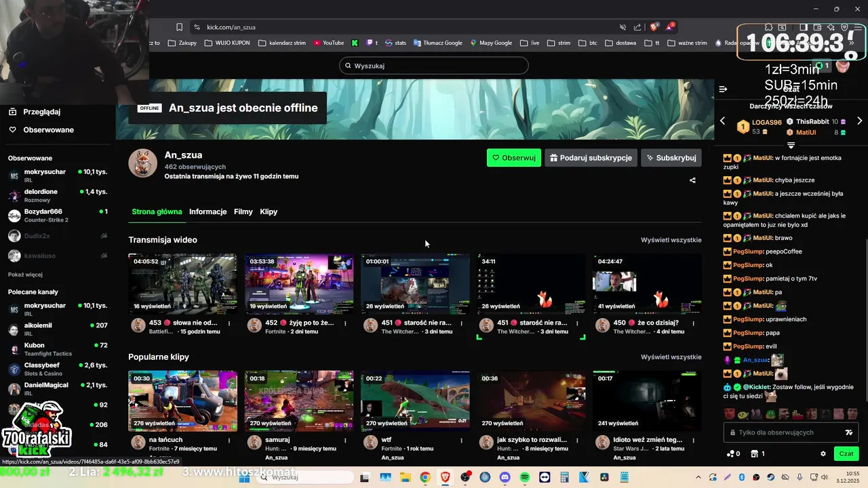Open the 'WUJO KUPON' bookmarks folder
Image resolution: width=868 pixels, height=488 pixels.
coord(226,43)
